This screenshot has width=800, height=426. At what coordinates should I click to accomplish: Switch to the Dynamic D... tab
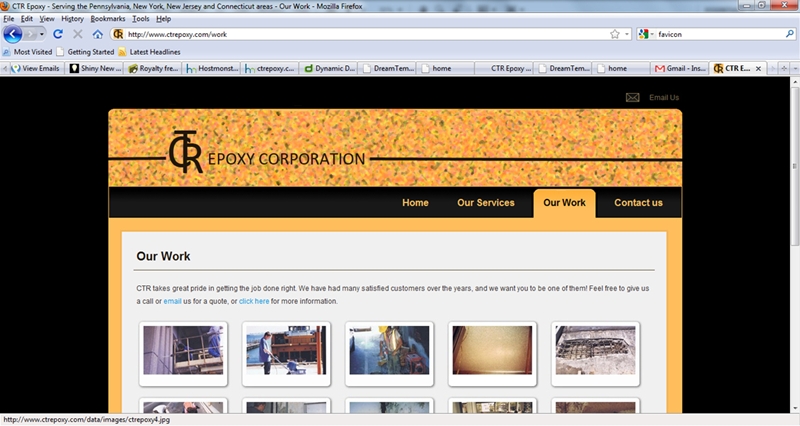point(330,68)
